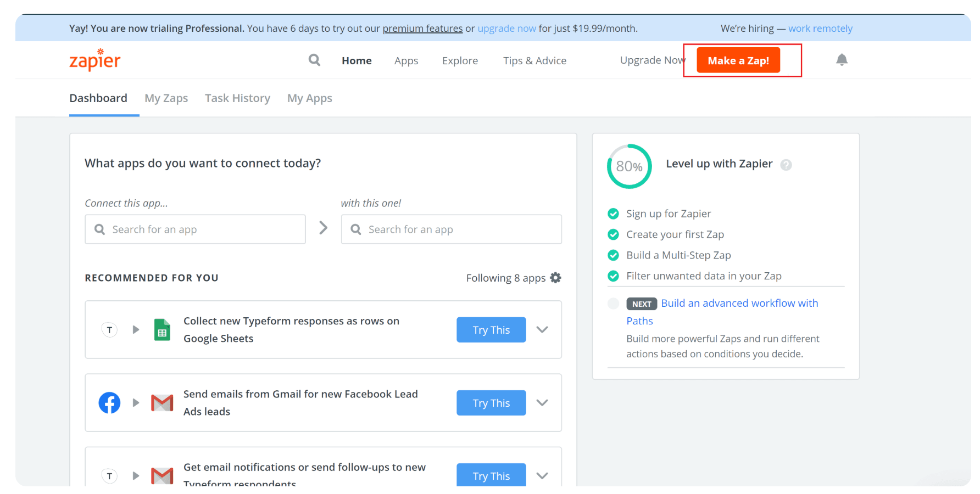
Task: Expand the Gmail Facebook Lead Ads recommendation chevron
Action: pos(542,402)
